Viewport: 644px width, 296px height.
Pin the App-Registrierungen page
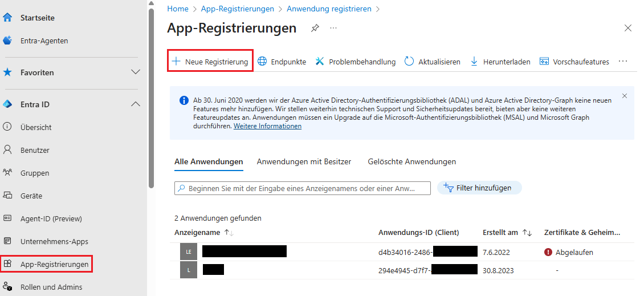[x=315, y=28]
